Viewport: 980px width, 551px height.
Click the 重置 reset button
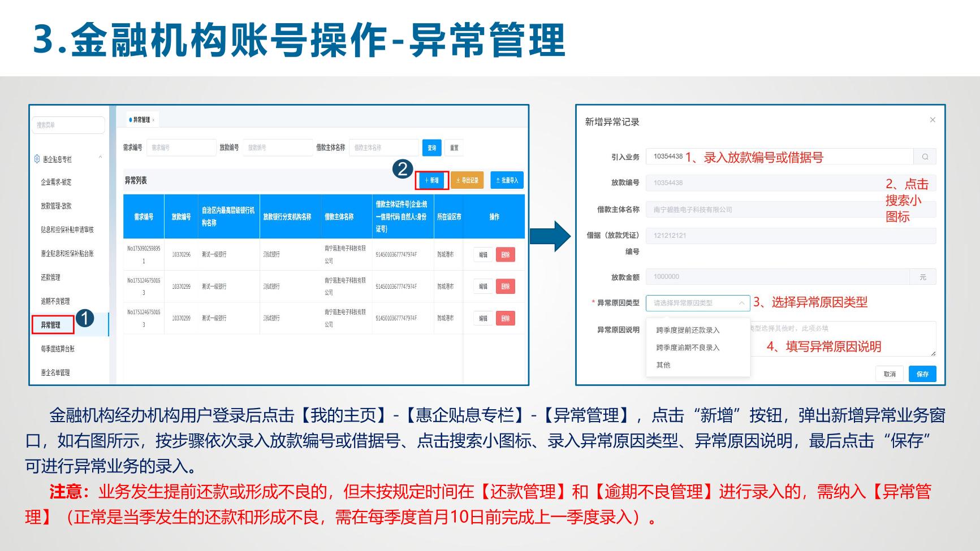[x=454, y=148]
